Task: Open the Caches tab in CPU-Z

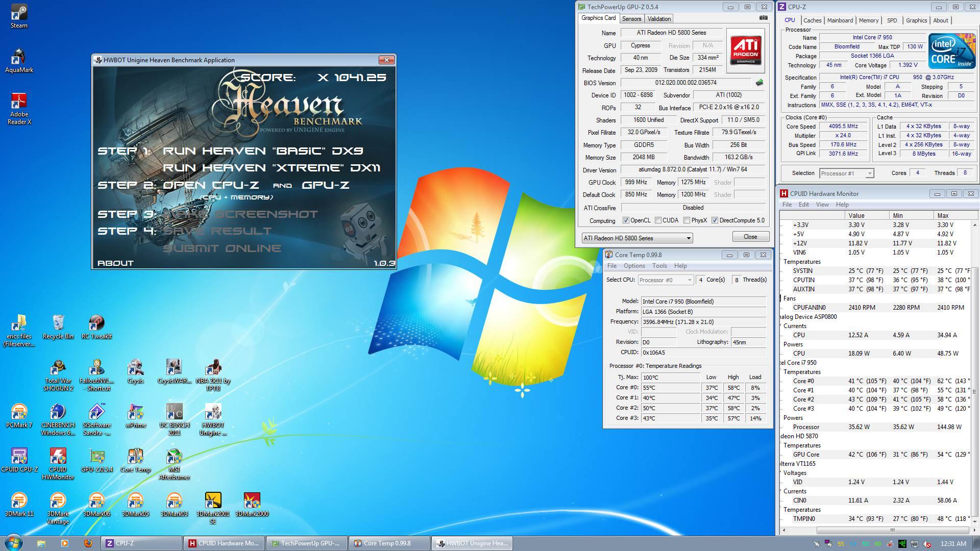Action: tap(812, 20)
